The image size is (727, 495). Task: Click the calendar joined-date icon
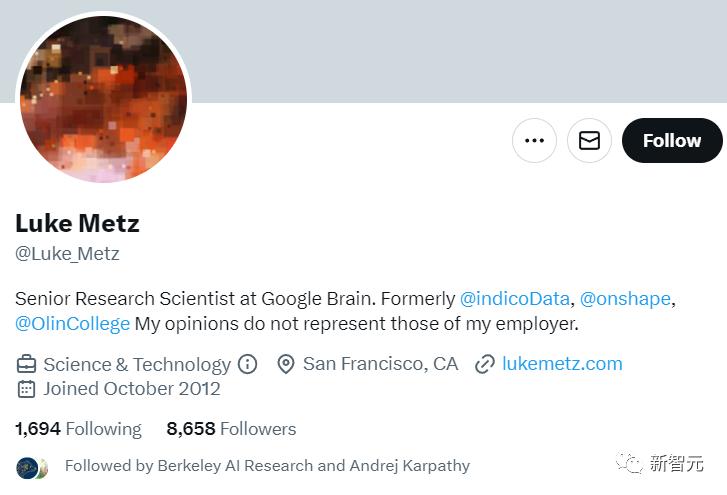tap(26, 389)
